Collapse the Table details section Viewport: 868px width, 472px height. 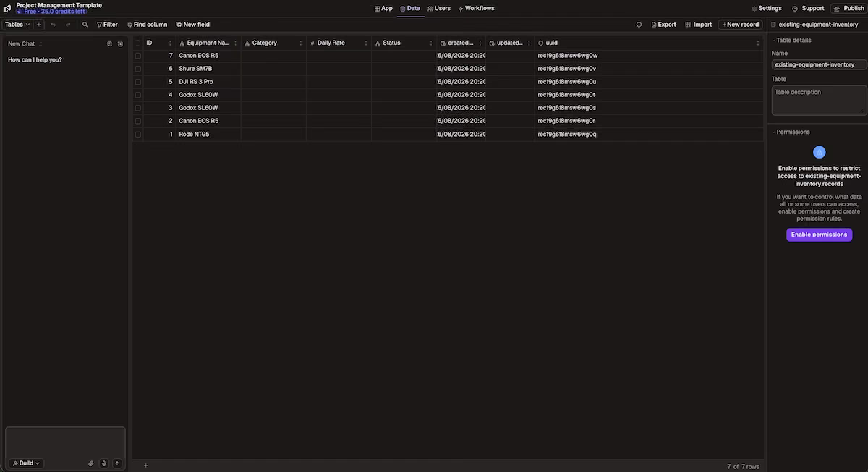(791, 41)
